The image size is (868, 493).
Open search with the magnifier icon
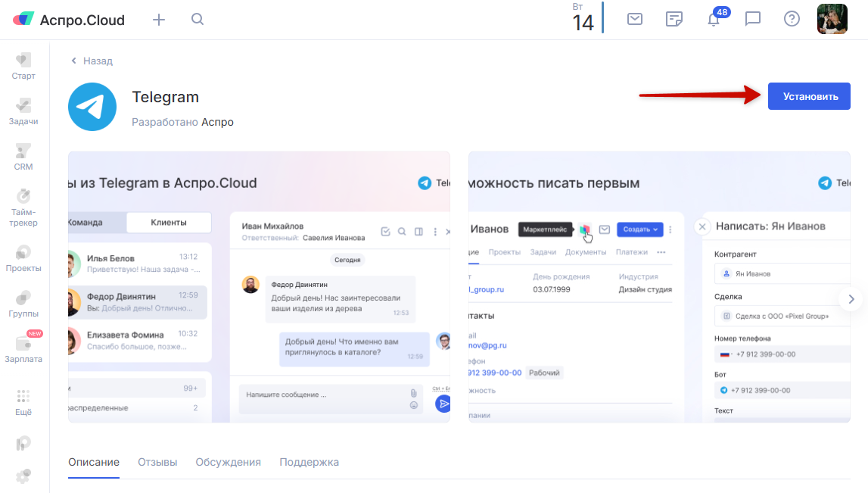click(198, 20)
